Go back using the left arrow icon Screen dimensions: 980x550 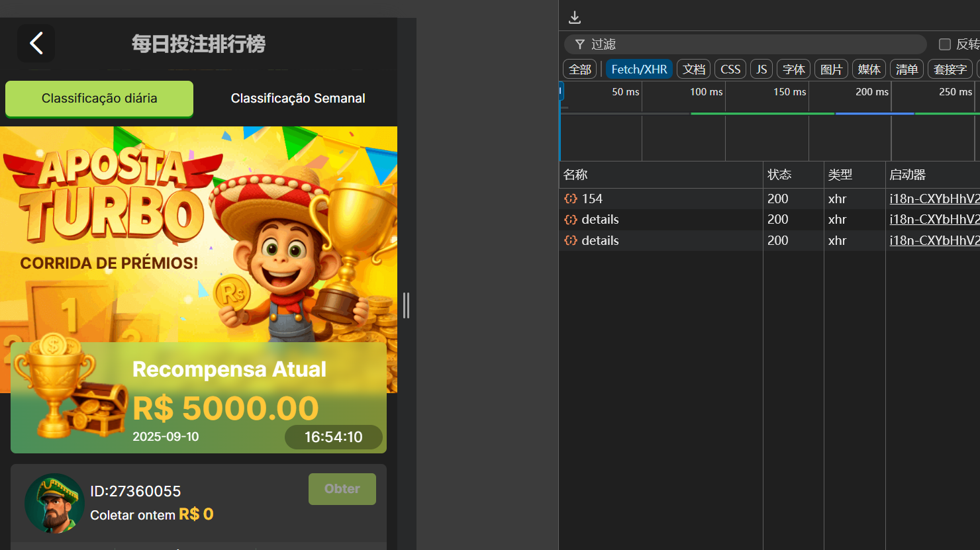tap(36, 44)
